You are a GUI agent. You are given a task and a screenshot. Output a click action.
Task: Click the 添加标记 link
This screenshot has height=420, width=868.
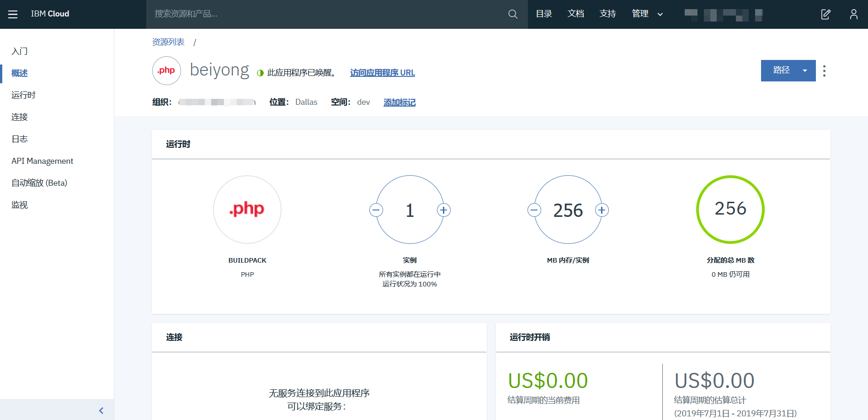(x=399, y=102)
